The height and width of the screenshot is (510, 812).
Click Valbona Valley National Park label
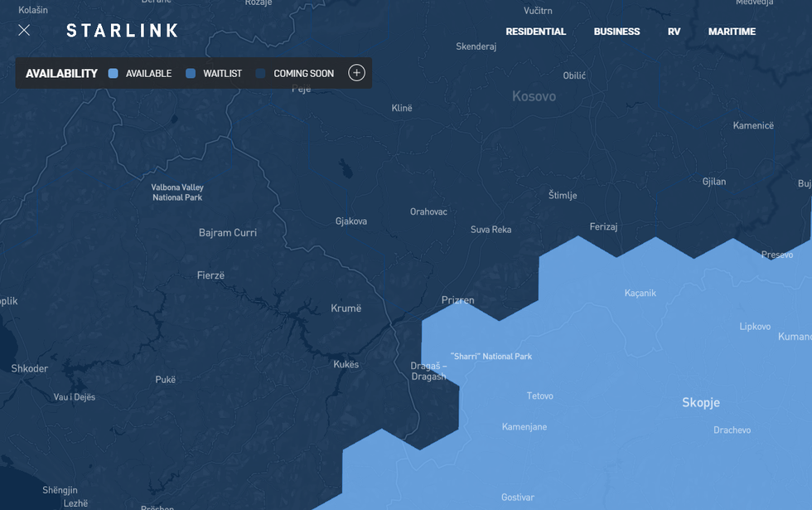177,192
